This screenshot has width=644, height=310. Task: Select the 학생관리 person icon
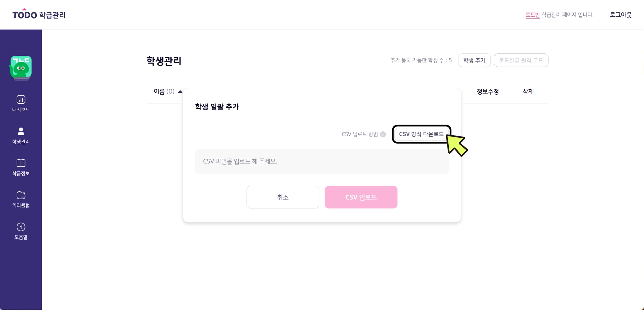pos(21,131)
